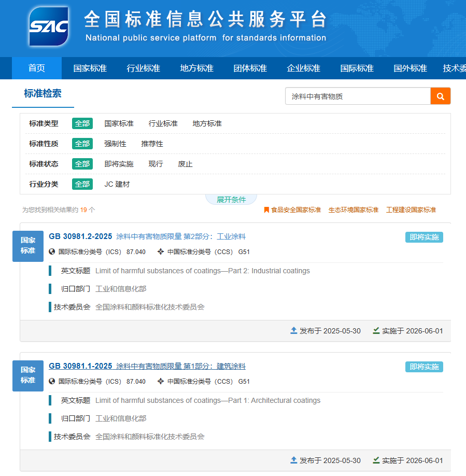Click the 国家标准 badge of GB 30981.2-2025
This screenshot has width=466, height=476.
pyautogui.click(x=28, y=246)
